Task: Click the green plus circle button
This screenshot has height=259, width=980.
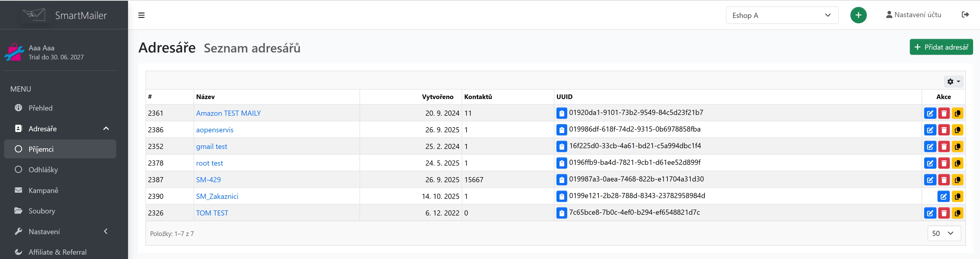Action: pos(858,15)
